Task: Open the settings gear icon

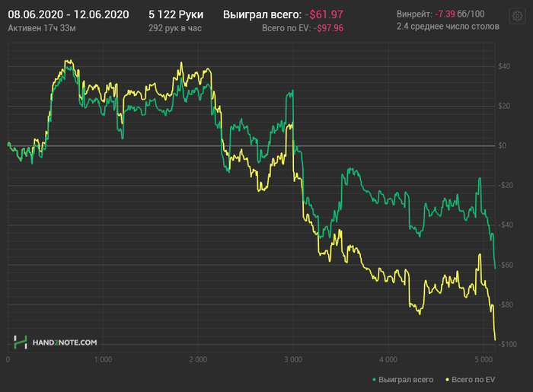Action: [517, 16]
